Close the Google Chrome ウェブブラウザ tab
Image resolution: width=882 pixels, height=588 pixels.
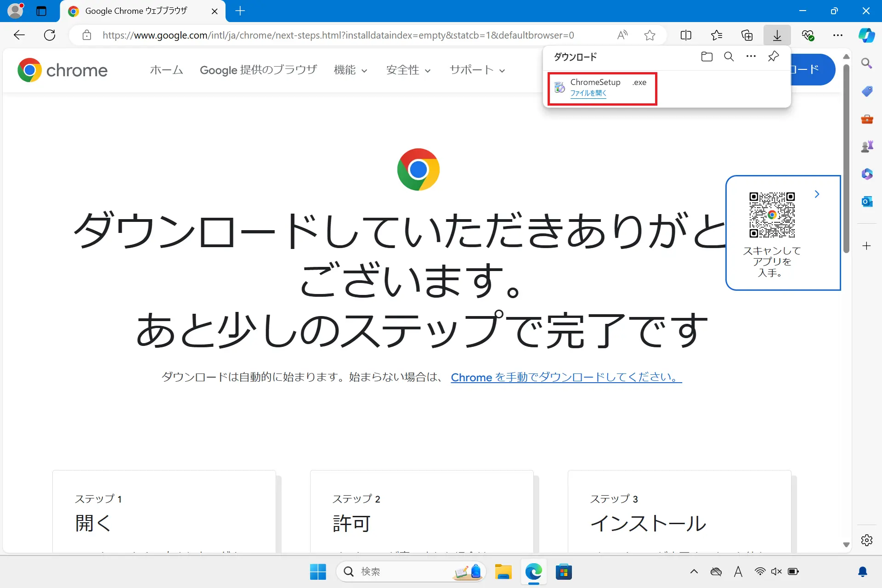[x=215, y=11]
